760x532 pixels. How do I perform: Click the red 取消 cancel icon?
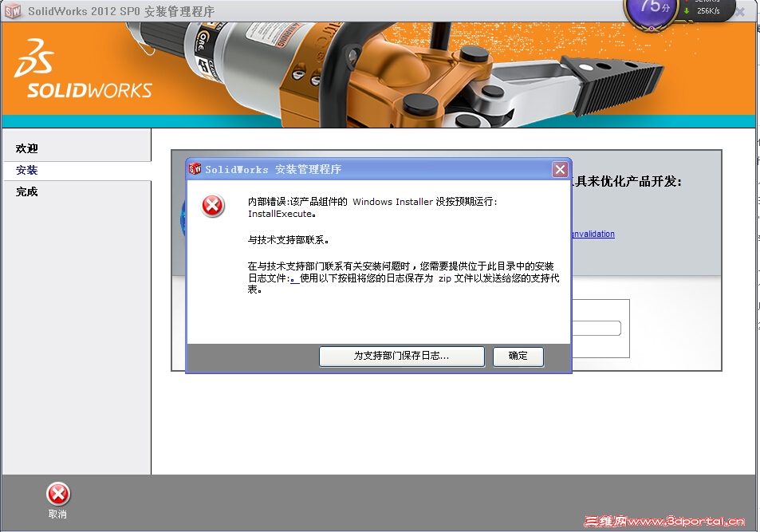coord(58,495)
